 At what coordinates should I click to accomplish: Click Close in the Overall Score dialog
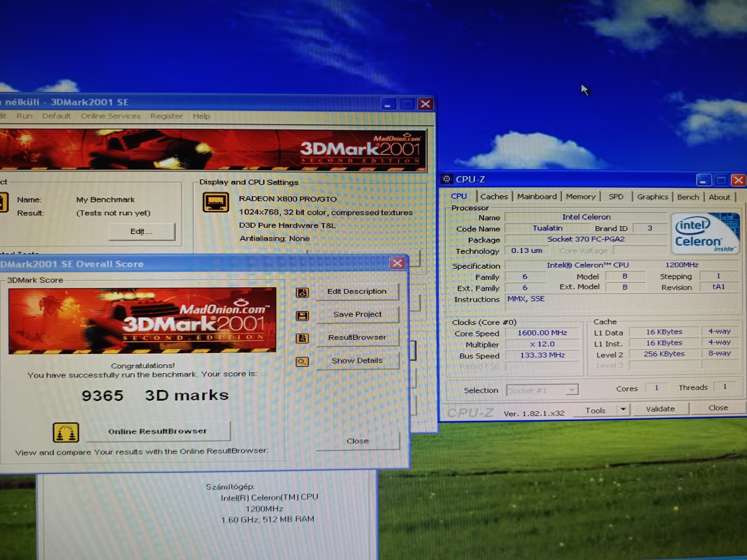[357, 441]
